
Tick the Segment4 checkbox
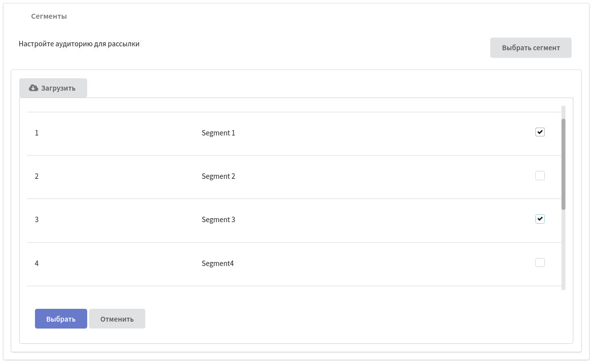(540, 263)
